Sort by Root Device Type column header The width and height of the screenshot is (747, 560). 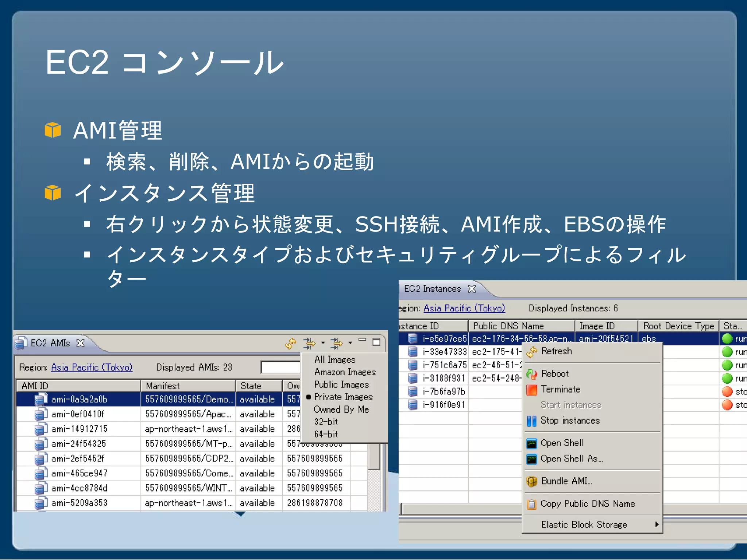pyautogui.click(x=678, y=326)
